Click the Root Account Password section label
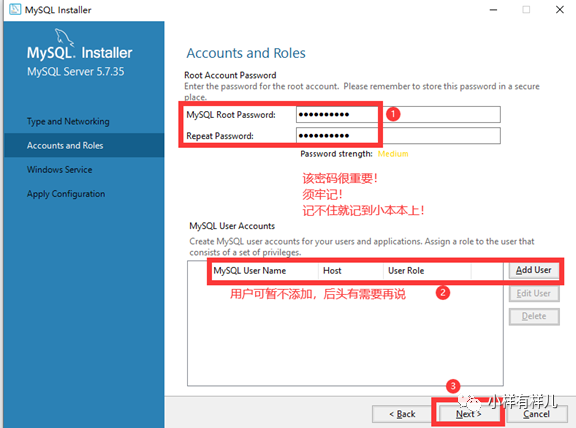576x428 pixels. (x=230, y=75)
